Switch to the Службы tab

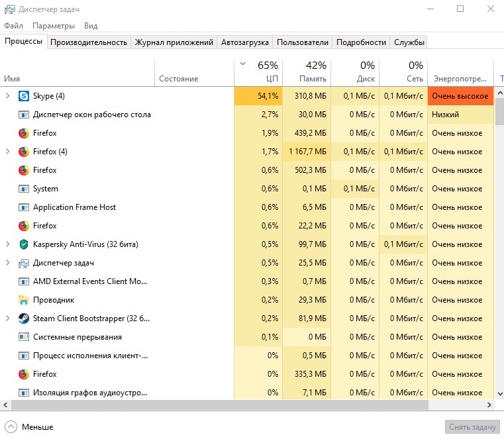(x=409, y=42)
